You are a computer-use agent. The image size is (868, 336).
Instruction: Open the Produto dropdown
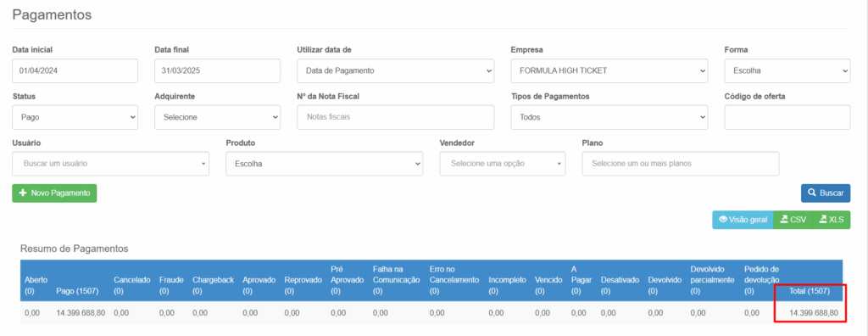(x=325, y=164)
